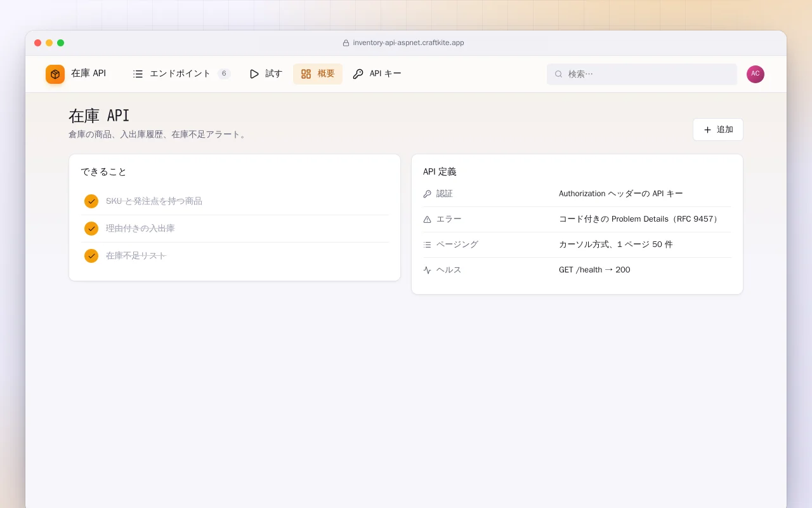Viewport: 812px width, 508px height.
Task: Select the 概要 tab
Action: [x=318, y=74]
